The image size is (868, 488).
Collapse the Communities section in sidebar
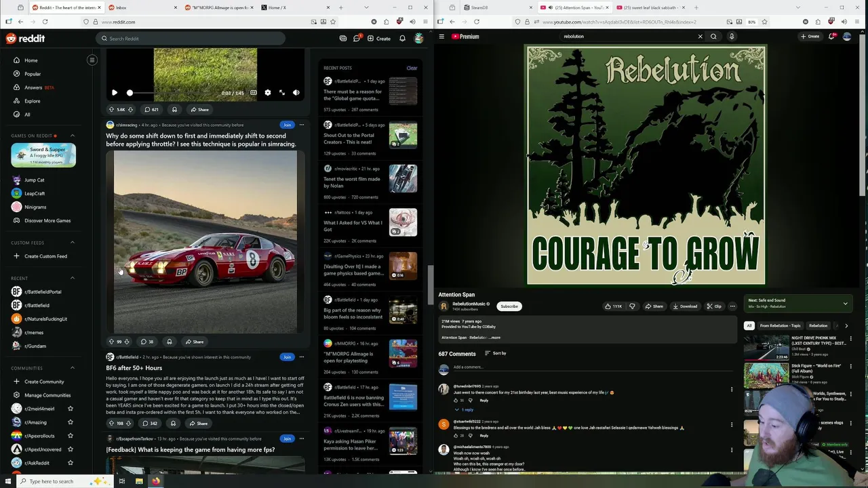coord(73,368)
